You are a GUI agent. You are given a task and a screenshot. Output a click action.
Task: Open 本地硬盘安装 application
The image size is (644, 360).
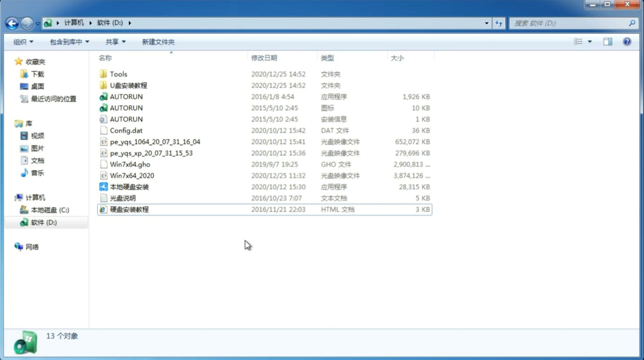pyautogui.click(x=129, y=187)
